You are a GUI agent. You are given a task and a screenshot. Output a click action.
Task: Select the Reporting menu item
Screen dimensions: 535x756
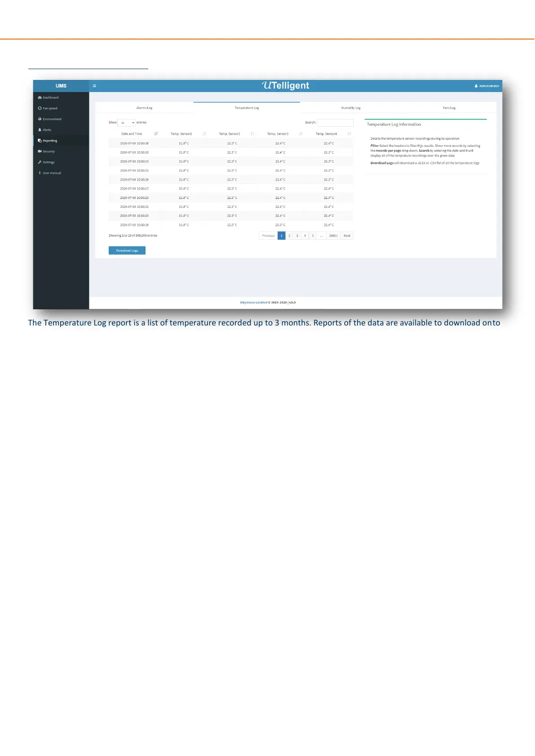pyautogui.click(x=61, y=141)
